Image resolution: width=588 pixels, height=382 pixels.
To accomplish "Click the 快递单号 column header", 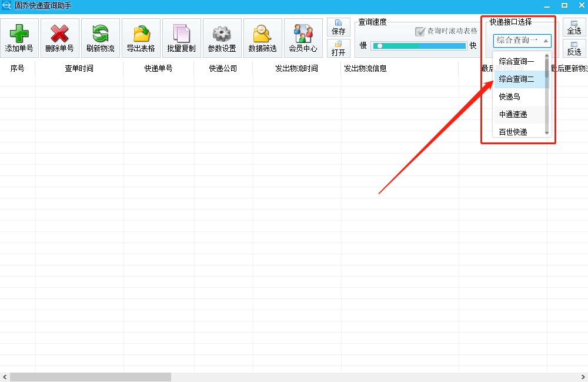I will tap(159, 68).
